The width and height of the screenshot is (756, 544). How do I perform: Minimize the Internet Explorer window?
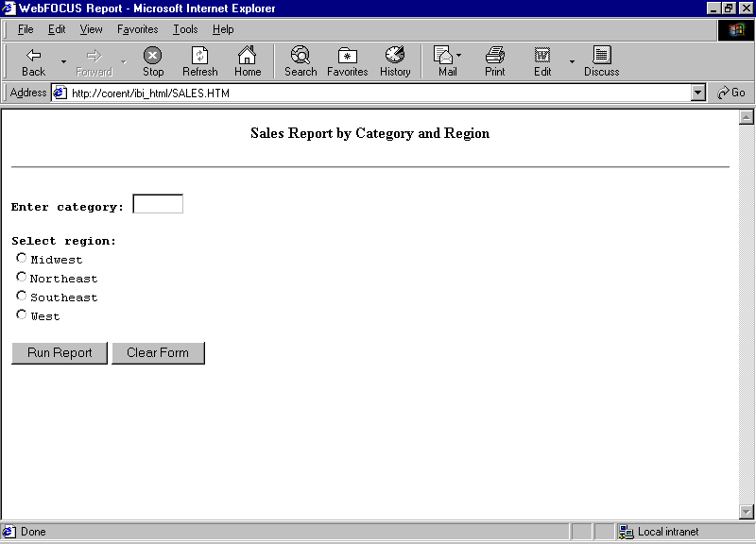tap(714, 8)
